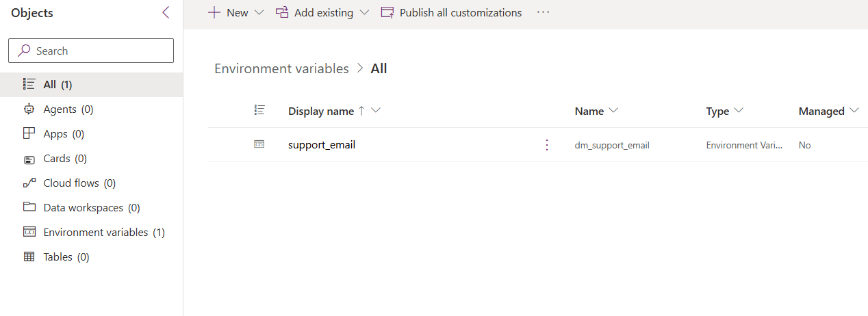
Task: Click the New button label
Action: 238,12
